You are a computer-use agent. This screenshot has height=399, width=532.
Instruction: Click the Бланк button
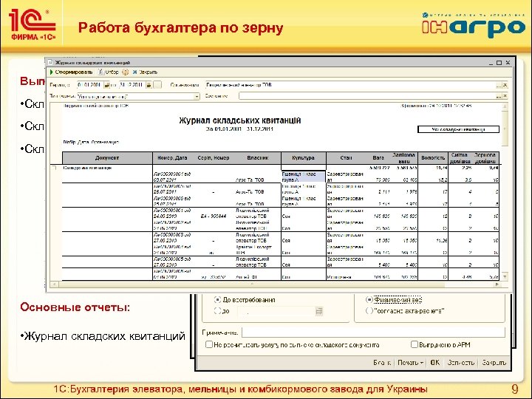382,363
